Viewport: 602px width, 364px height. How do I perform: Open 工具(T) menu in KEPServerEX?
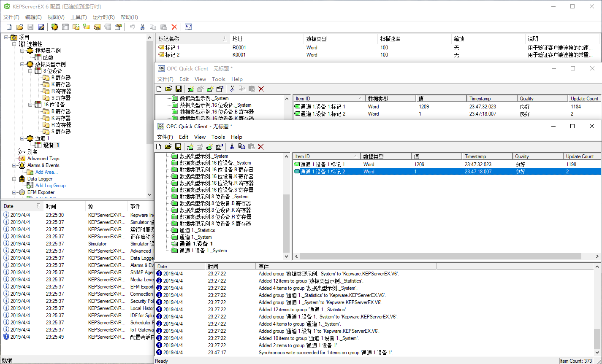(x=79, y=17)
